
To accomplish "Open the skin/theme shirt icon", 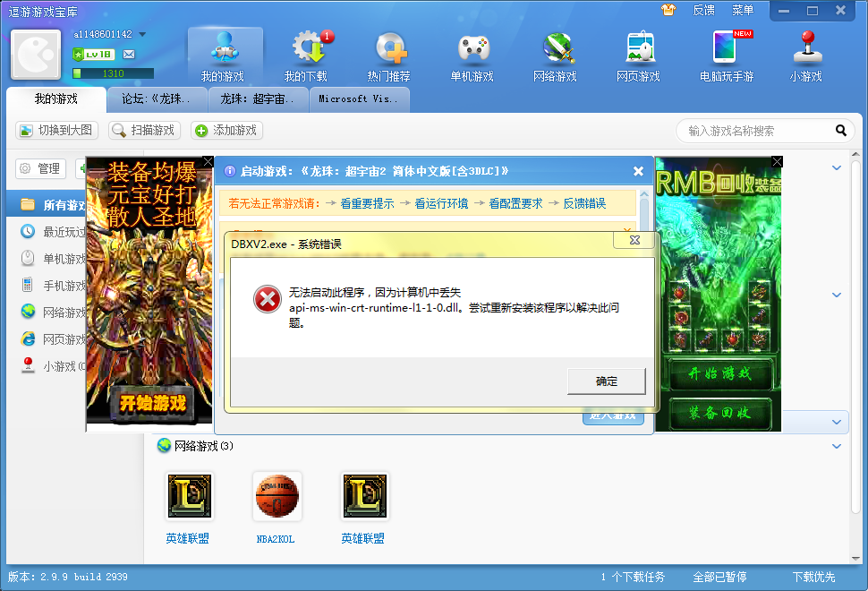I will [x=668, y=10].
